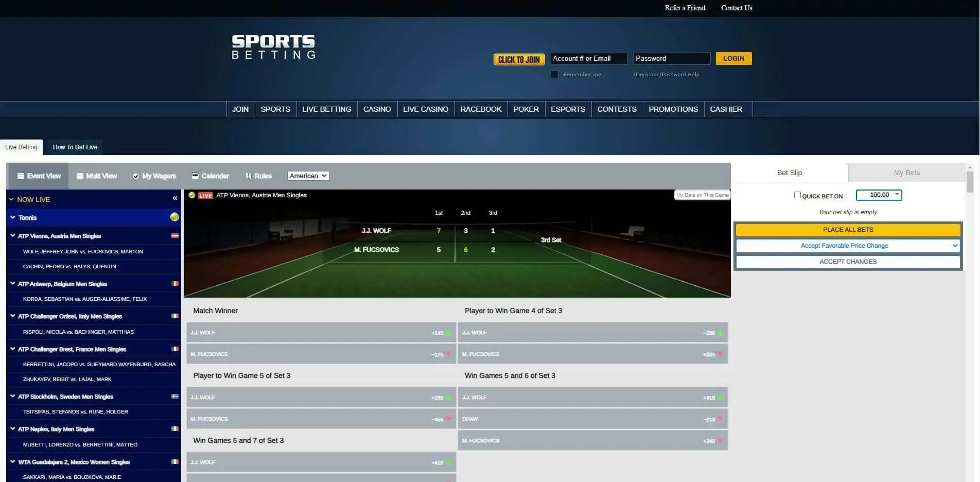Open the ESPORTS menu item
Screen dimensions: 980x482
(568, 109)
